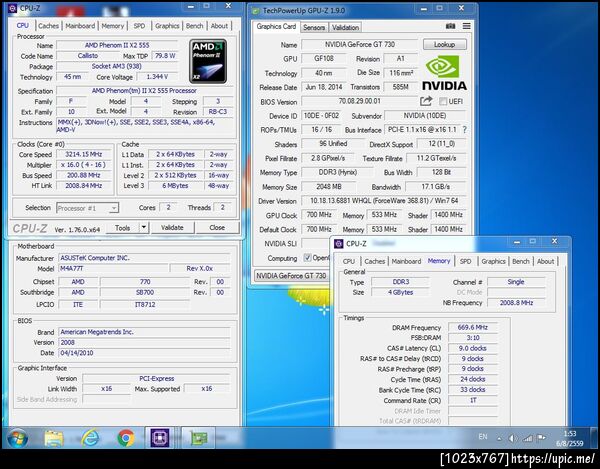Switch to the CPU tab in the Memory CPU-Z window
Image resolution: width=600 pixels, height=469 pixels.
click(349, 261)
